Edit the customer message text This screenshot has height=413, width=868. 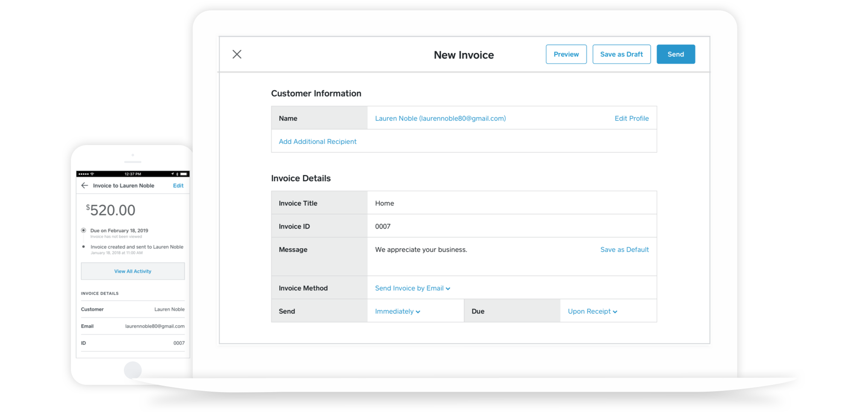click(x=421, y=250)
